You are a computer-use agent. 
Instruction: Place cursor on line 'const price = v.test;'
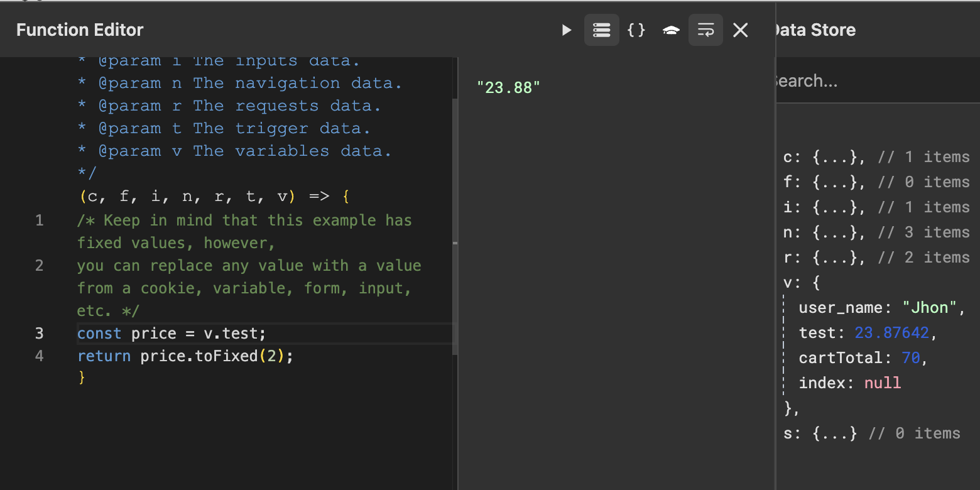[171, 334]
